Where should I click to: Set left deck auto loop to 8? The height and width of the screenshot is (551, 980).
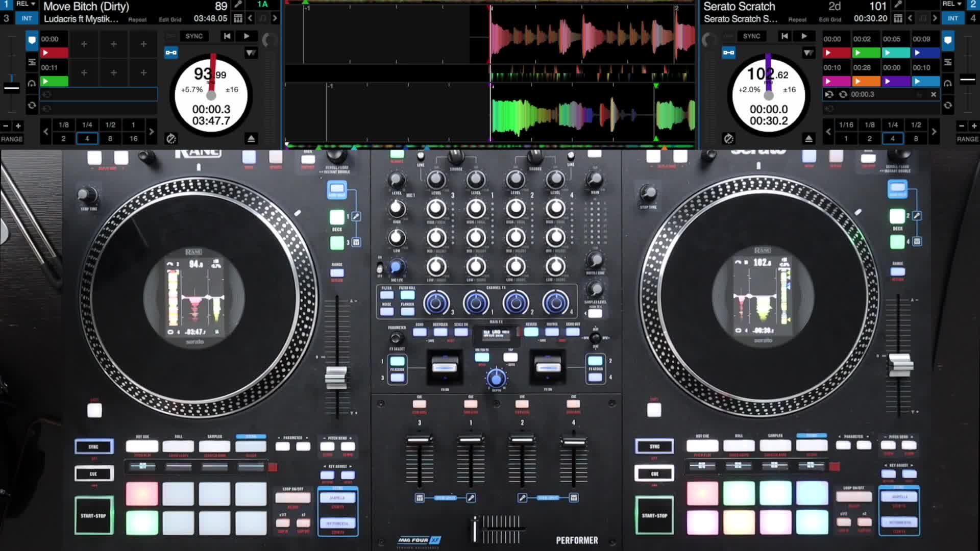coord(110,138)
